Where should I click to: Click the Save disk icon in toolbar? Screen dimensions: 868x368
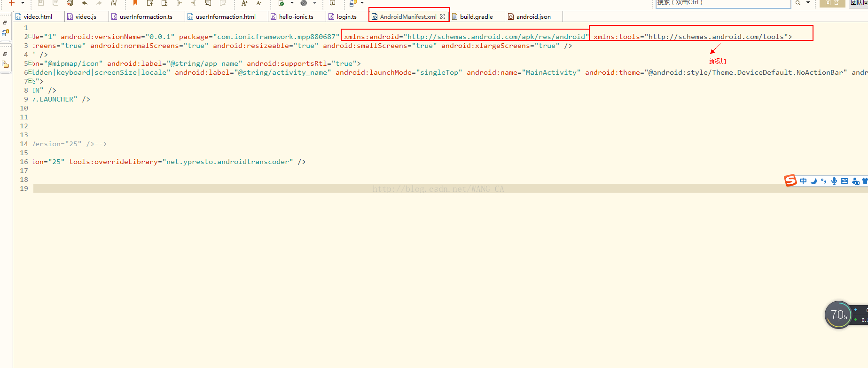point(41,3)
